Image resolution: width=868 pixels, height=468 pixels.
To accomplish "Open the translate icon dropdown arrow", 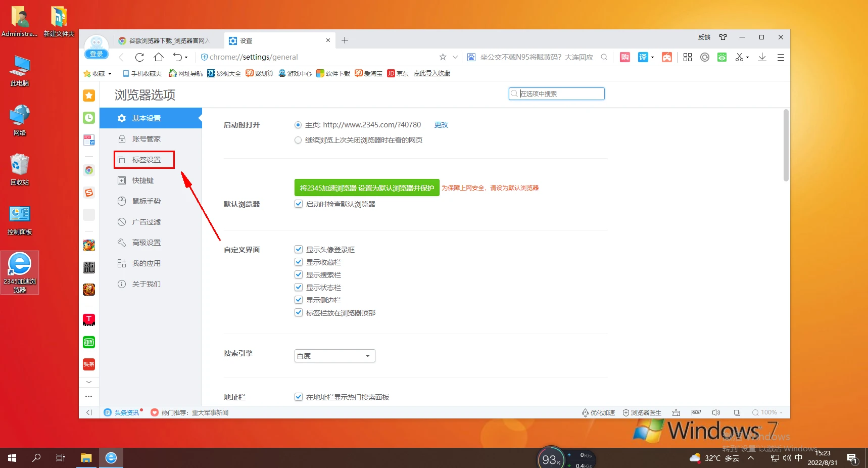I will coord(652,58).
